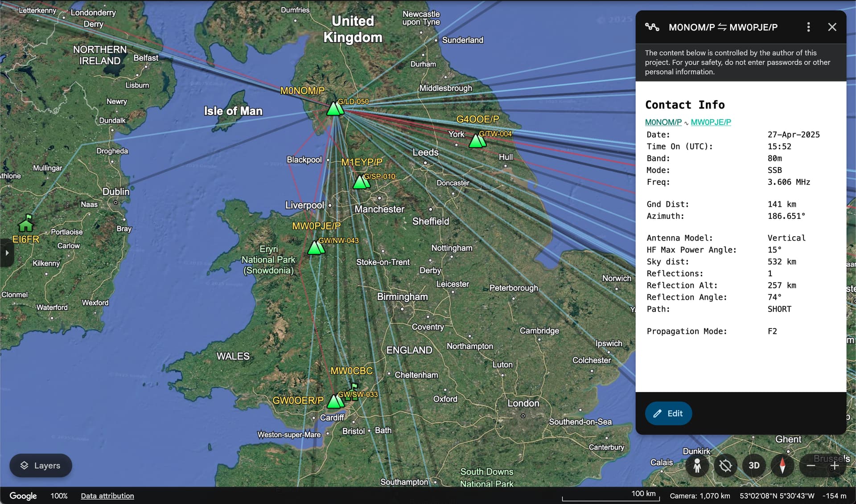
Task: Open Street View pegman tool
Action: (x=697, y=466)
